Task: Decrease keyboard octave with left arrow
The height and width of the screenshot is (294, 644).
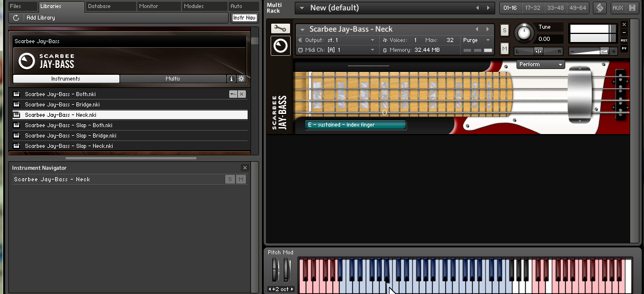Action: 270,289
